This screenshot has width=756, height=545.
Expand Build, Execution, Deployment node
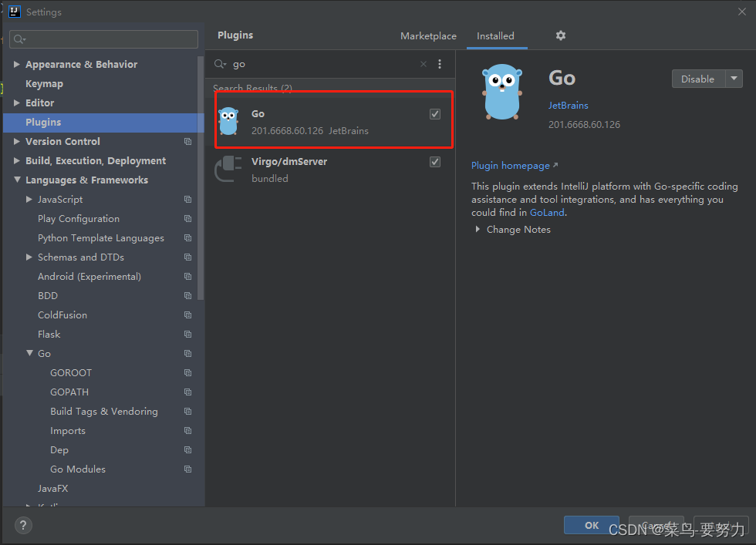click(x=17, y=160)
